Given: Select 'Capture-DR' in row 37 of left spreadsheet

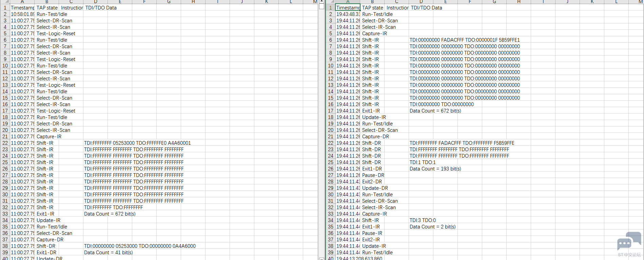Looking at the screenshot, I should (50, 239).
